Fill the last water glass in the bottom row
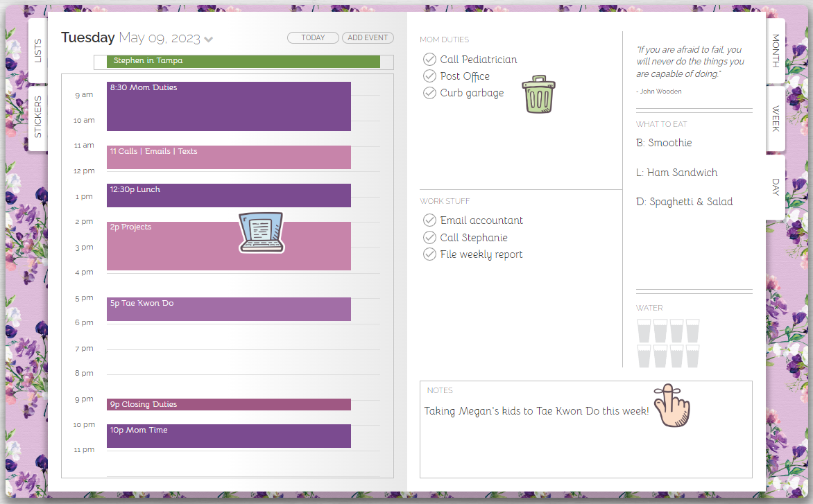The height and width of the screenshot is (504, 813). coord(692,356)
